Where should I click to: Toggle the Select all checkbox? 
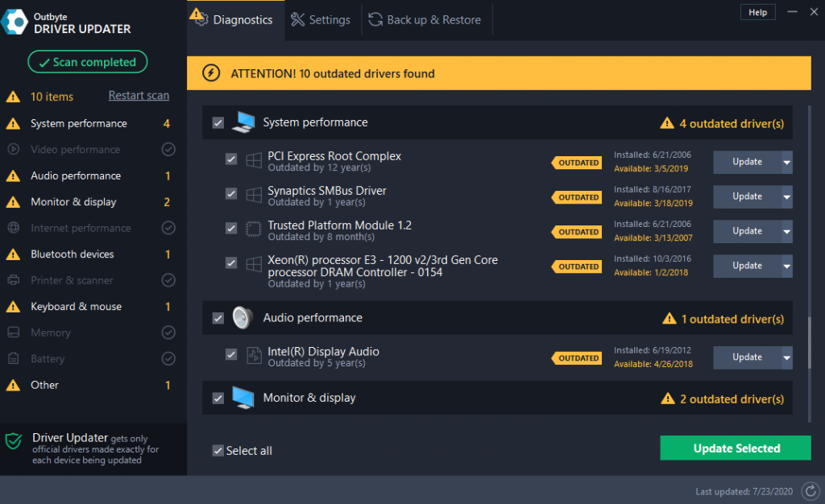tap(218, 451)
